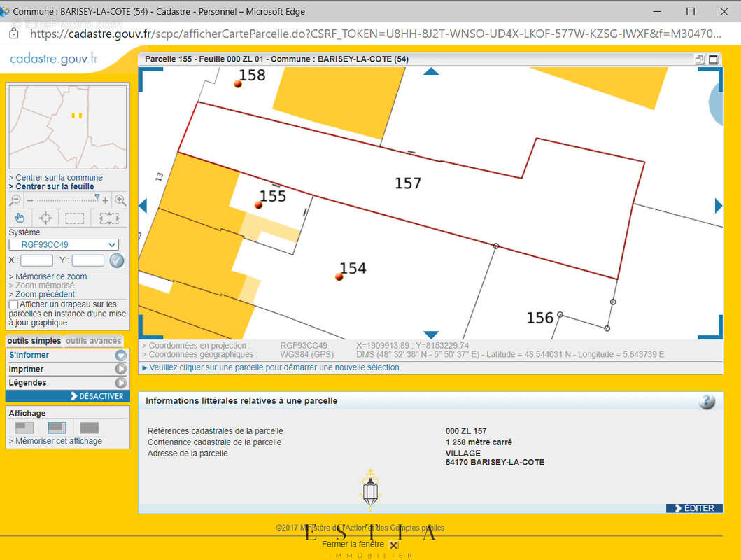
Task: Validate X Y coordinates with checkmark button
Action: pyautogui.click(x=116, y=260)
